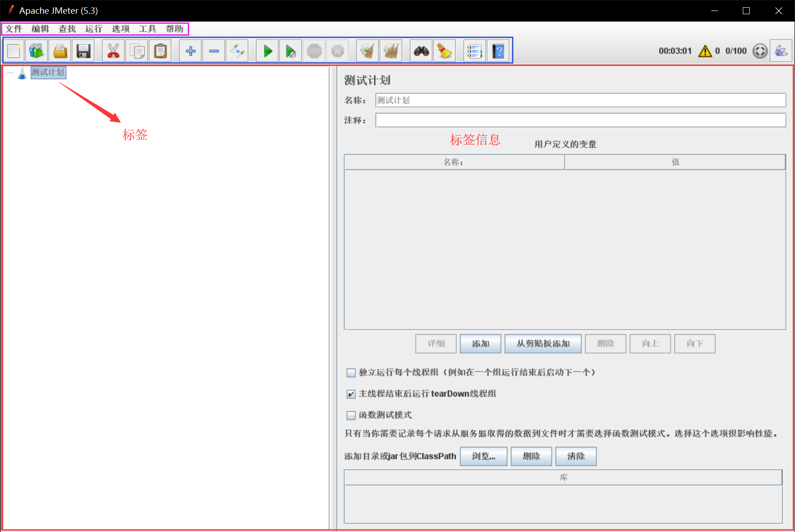This screenshot has width=795, height=532.
Task: Click the Save floppy disk icon
Action: click(83, 51)
